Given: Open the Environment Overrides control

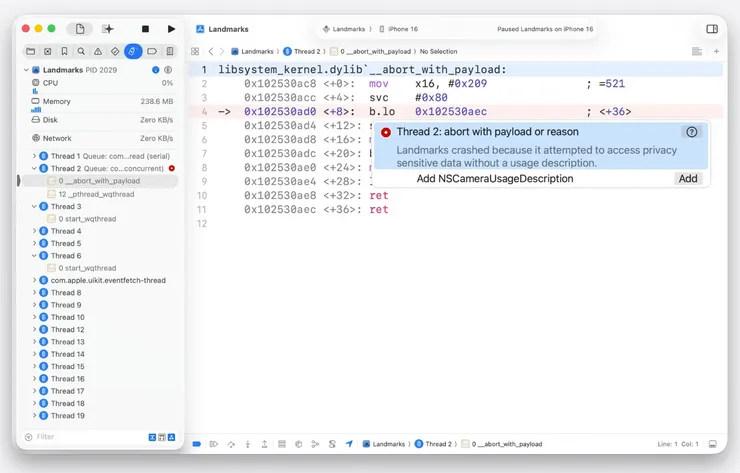Looking at the screenshot, I should tap(332, 444).
